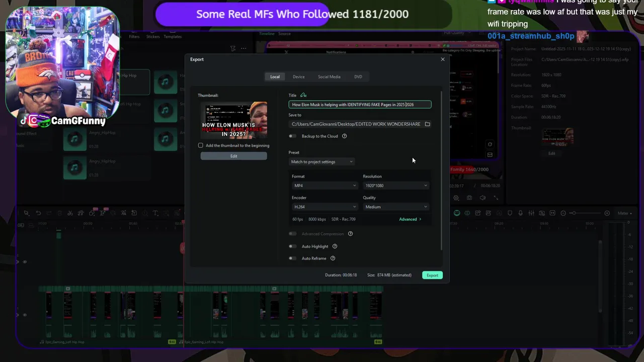
Task: Browse save folder with folder icon
Action: click(x=428, y=124)
